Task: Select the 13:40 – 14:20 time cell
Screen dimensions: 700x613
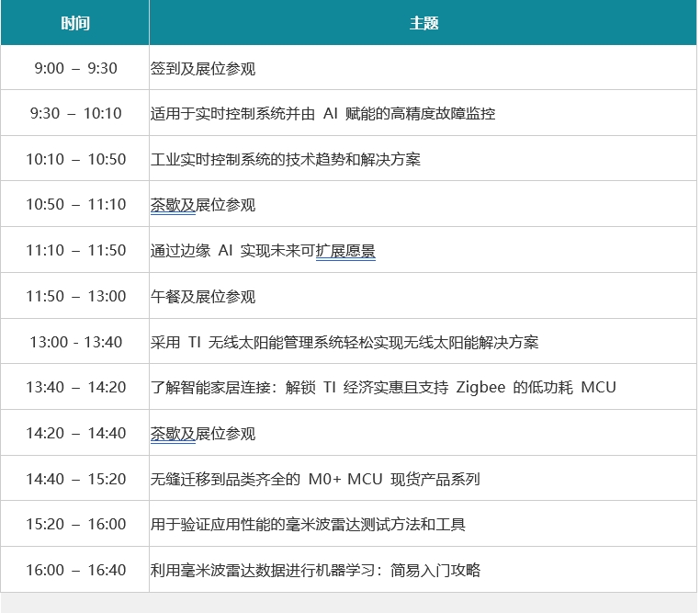Action: coord(75,388)
